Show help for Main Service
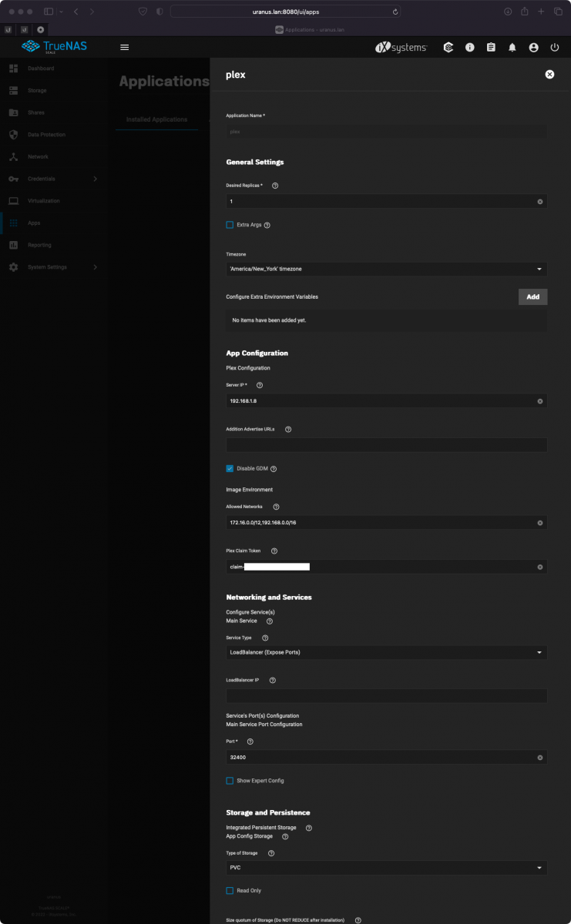571x924 pixels. click(270, 621)
